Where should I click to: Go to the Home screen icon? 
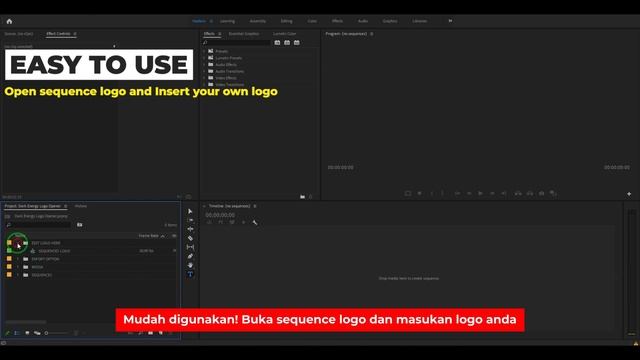[x=9, y=21]
